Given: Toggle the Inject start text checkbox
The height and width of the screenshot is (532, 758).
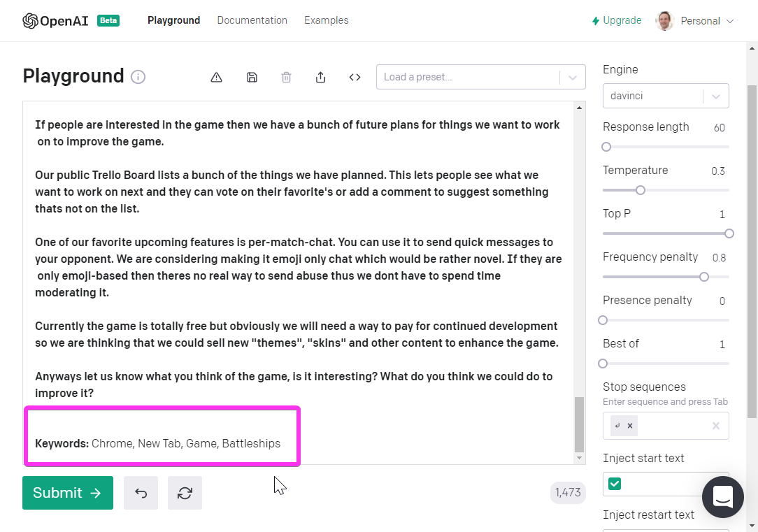Looking at the screenshot, I should pos(615,484).
